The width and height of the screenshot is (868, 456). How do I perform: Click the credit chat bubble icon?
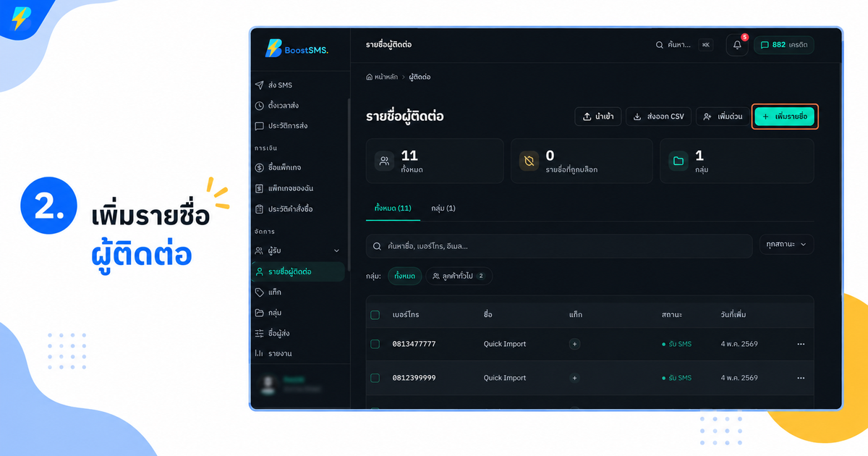click(x=765, y=45)
